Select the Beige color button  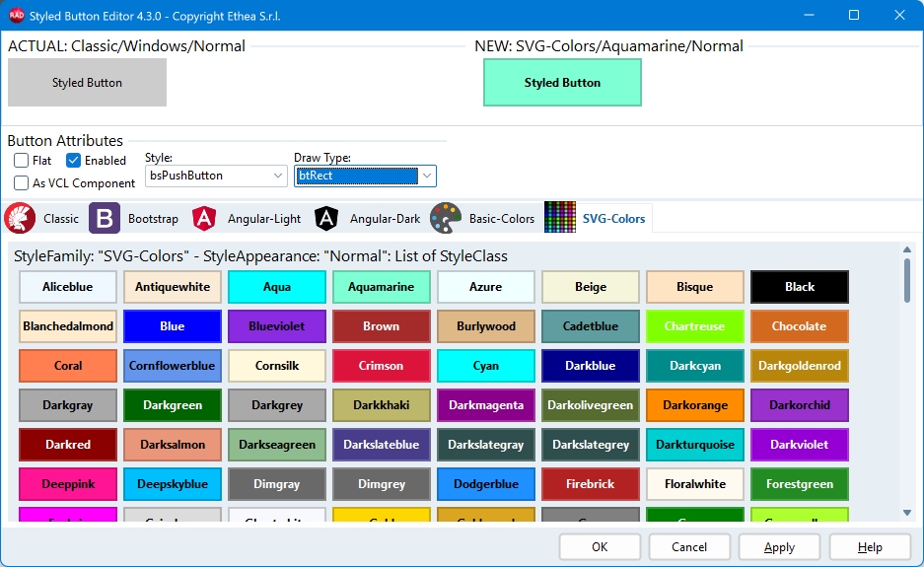591,287
